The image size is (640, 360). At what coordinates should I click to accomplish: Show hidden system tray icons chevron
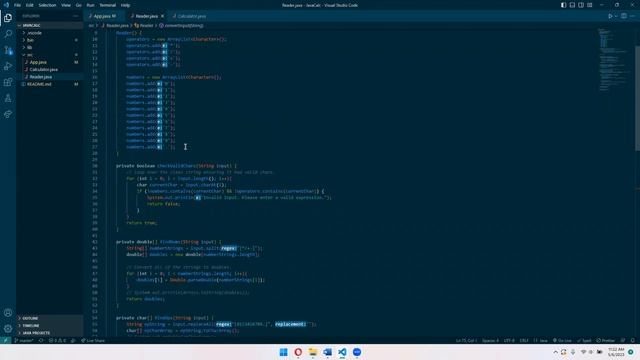pyautogui.click(x=555, y=352)
